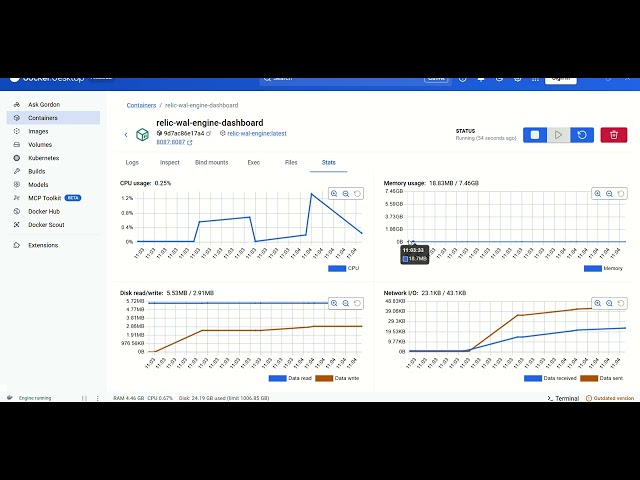Click the Memory usage: 18.83MB / 7.46GB heading

(x=431, y=183)
